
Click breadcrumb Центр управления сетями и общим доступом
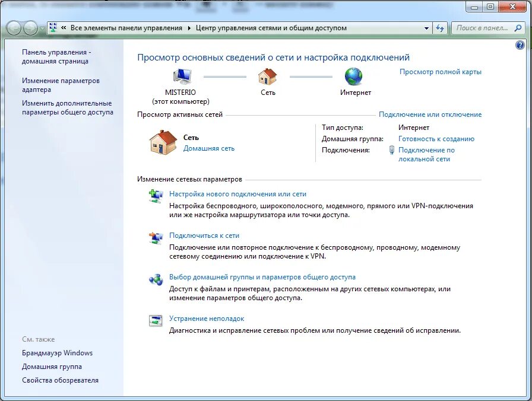click(x=271, y=28)
